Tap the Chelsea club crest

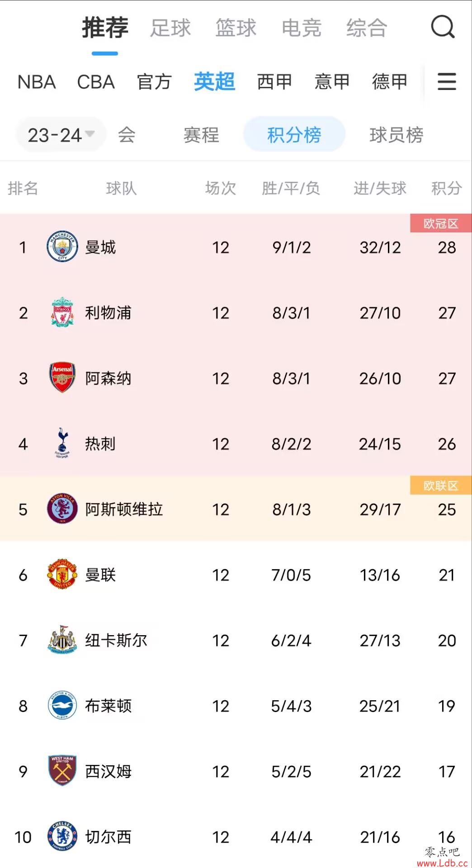tap(62, 836)
